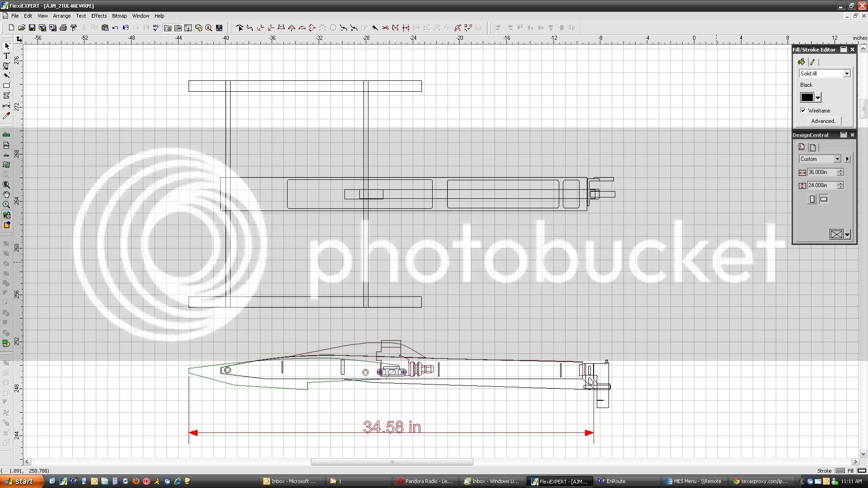
Task: Switch to the Stroke pencil tab
Action: click(812, 62)
